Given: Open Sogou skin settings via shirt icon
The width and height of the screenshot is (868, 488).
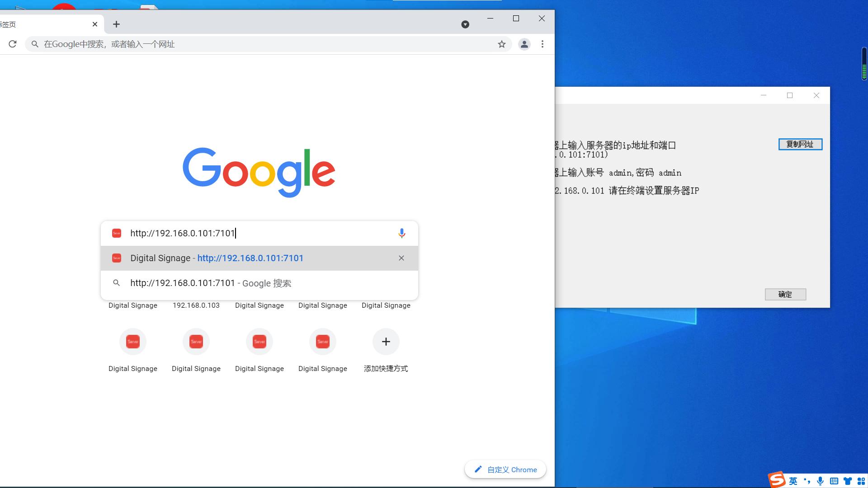Looking at the screenshot, I should point(848,480).
